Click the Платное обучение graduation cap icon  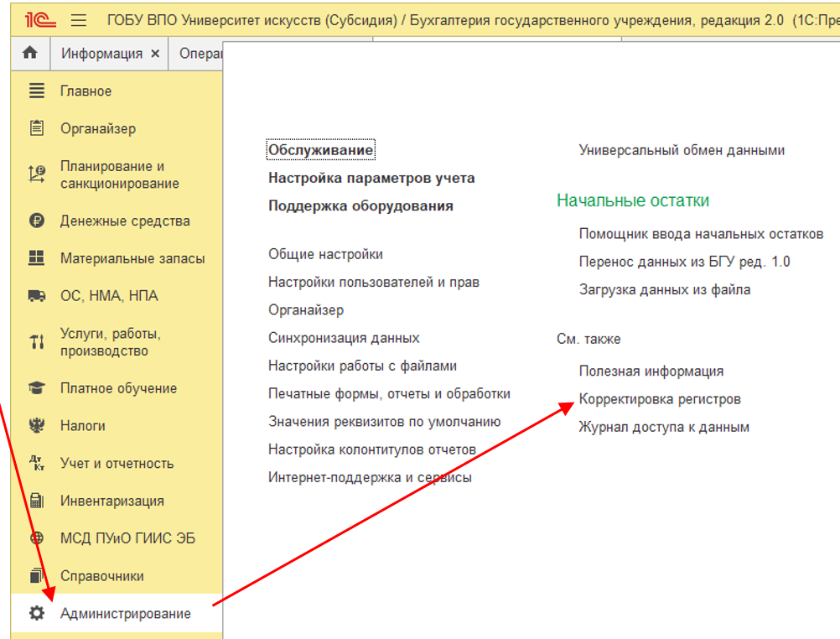coord(36,388)
